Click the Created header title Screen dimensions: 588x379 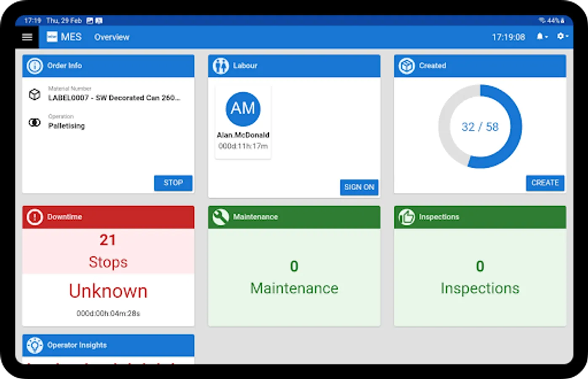[x=432, y=66]
